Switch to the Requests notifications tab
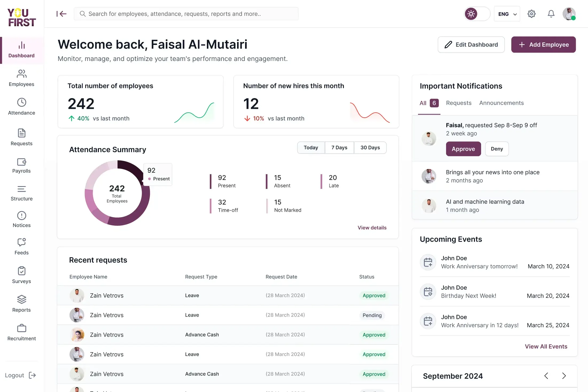The height and width of the screenshot is (392, 588). (459, 103)
